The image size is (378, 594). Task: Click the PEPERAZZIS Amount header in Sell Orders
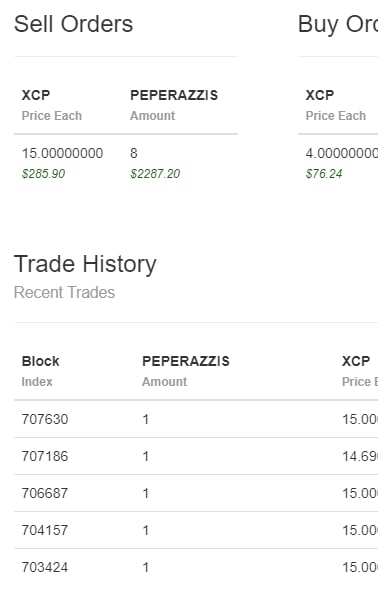point(174,105)
